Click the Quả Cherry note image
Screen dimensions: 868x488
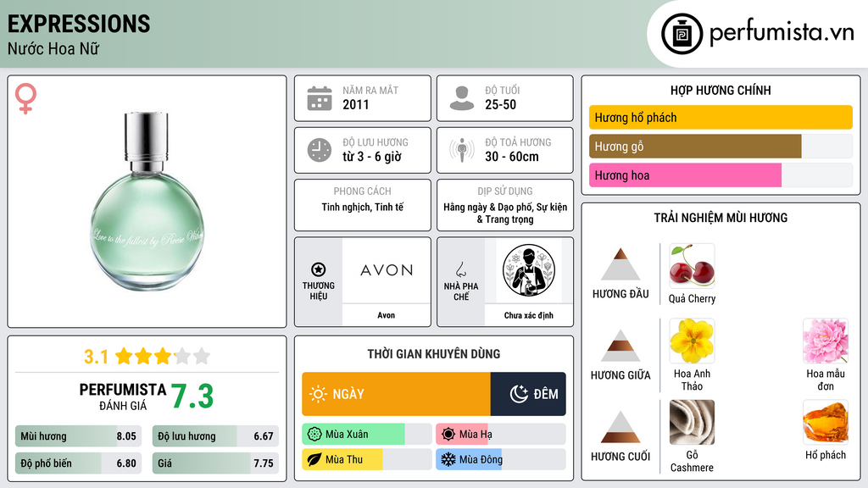pyautogui.click(x=692, y=266)
